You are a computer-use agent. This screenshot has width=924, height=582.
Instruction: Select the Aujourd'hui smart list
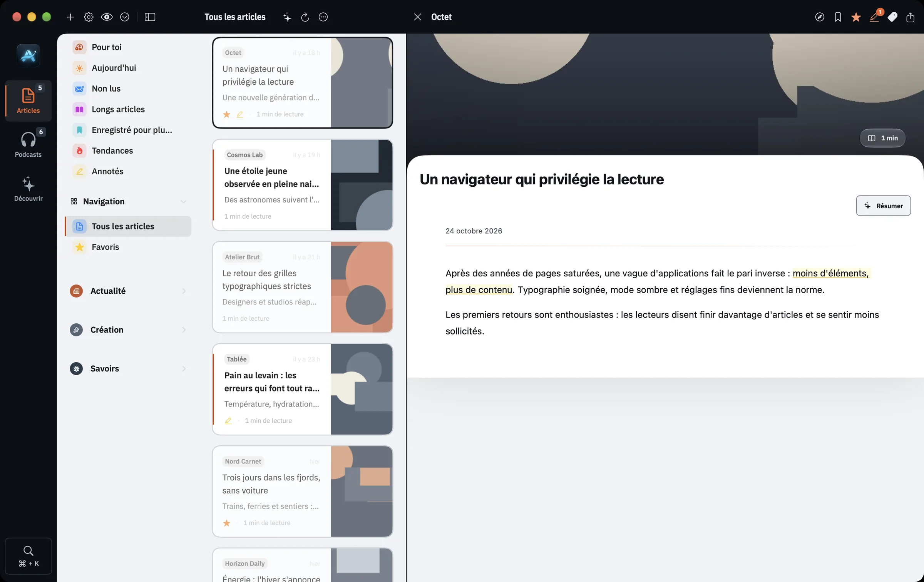click(x=128, y=68)
